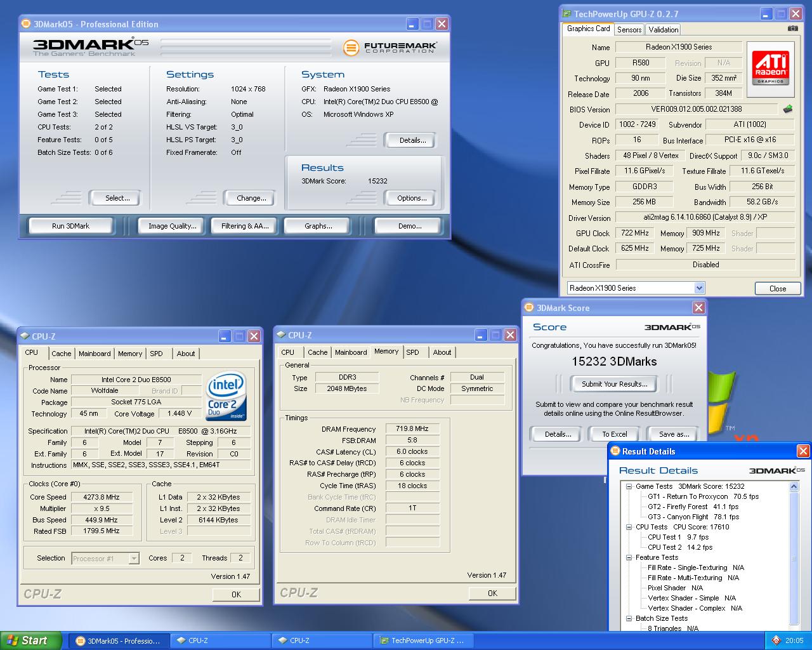Click the Result Details title bar icon
This screenshot has height=650, width=812.
pos(615,451)
